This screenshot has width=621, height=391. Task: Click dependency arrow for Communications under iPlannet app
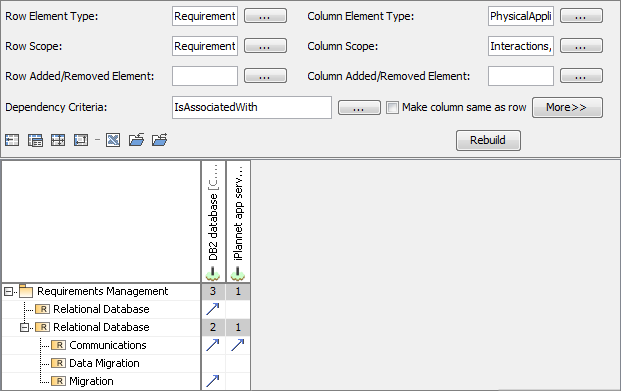pos(238,345)
